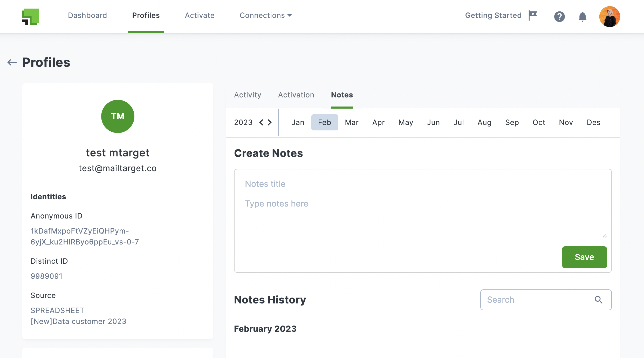The image size is (644, 358).
Task: Open the user profile avatar
Action: pyautogui.click(x=610, y=16)
